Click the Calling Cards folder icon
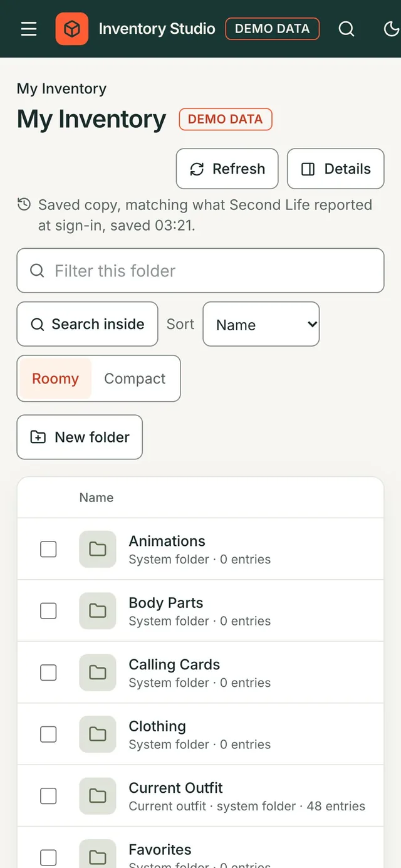This screenshot has height=868, width=401. coord(98,672)
